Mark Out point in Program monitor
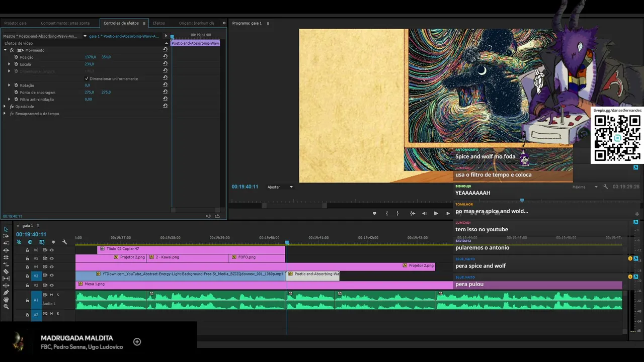The width and height of the screenshot is (644, 362). (x=397, y=213)
